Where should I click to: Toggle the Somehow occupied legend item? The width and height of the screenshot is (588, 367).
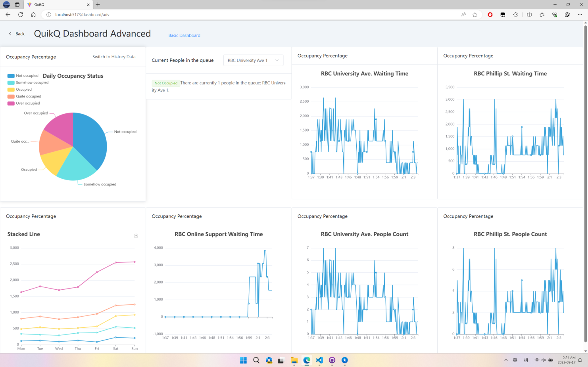(x=28, y=82)
